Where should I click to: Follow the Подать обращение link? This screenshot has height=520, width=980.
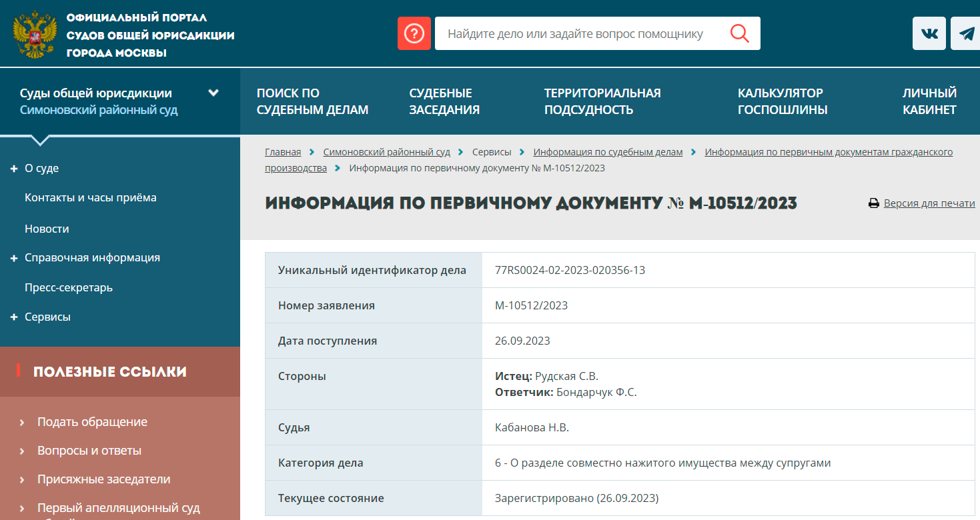pyautogui.click(x=92, y=422)
